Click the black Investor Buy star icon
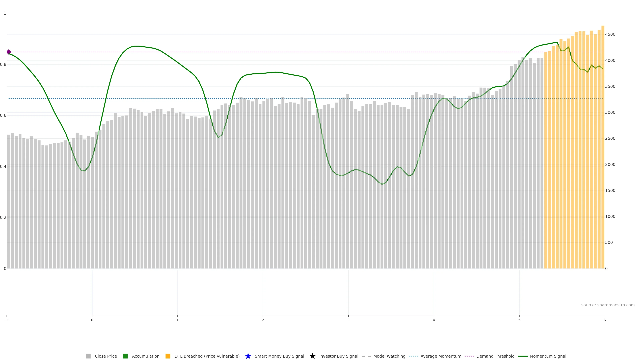Viewport: 644px width, 362px height. tap(312, 356)
